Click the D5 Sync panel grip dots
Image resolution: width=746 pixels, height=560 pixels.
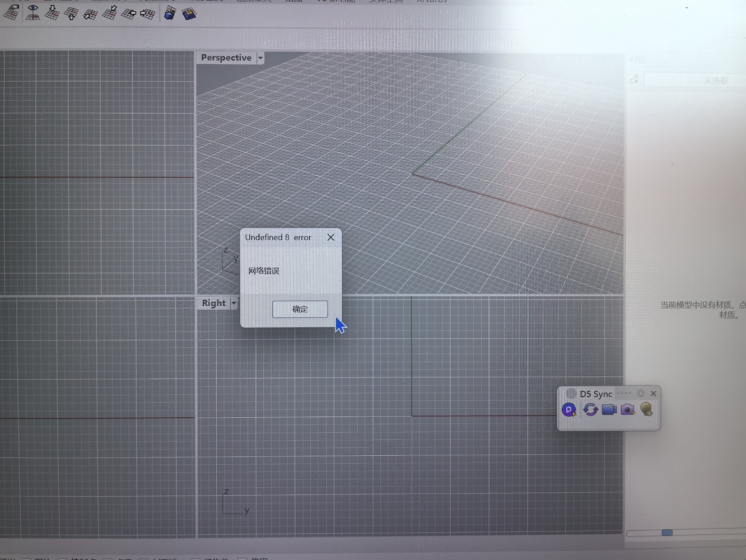coord(624,393)
